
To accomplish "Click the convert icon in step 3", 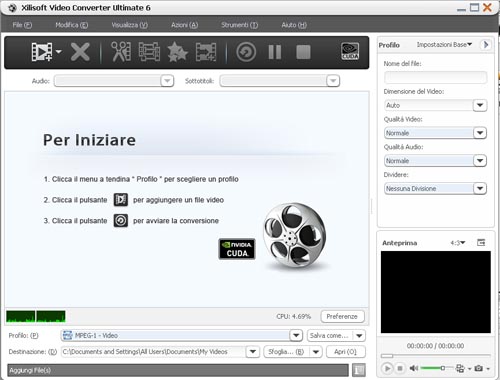I will 121,220.
